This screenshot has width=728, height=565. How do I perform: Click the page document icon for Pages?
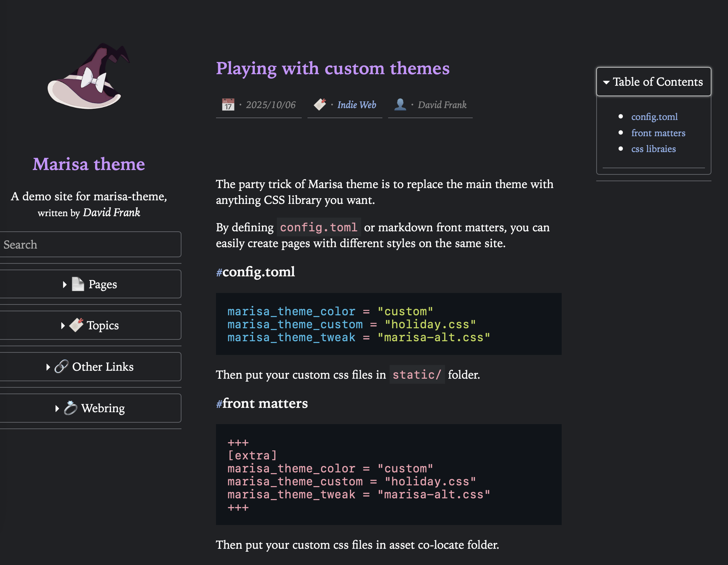click(x=78, y=284)
